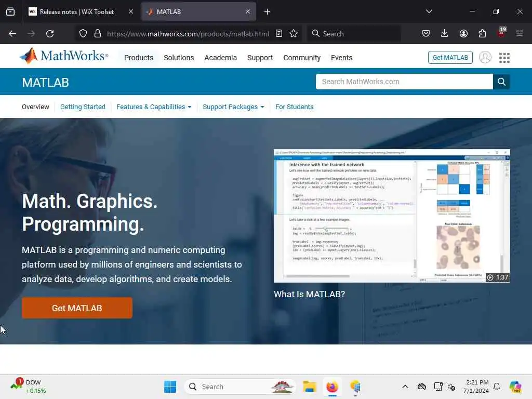Open the Academia menu item
This screenshot has width=532, height=399.
point(220,58)
